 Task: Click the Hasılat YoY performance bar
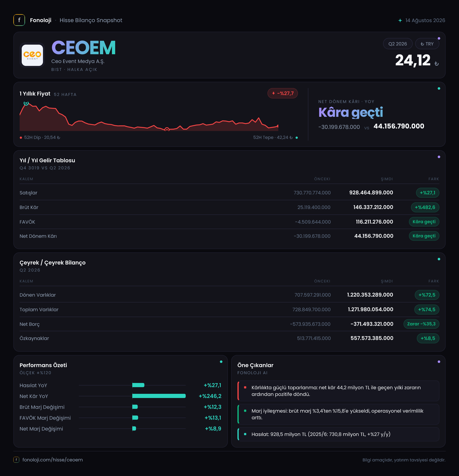pyautogui.click(x=138, y=385)
